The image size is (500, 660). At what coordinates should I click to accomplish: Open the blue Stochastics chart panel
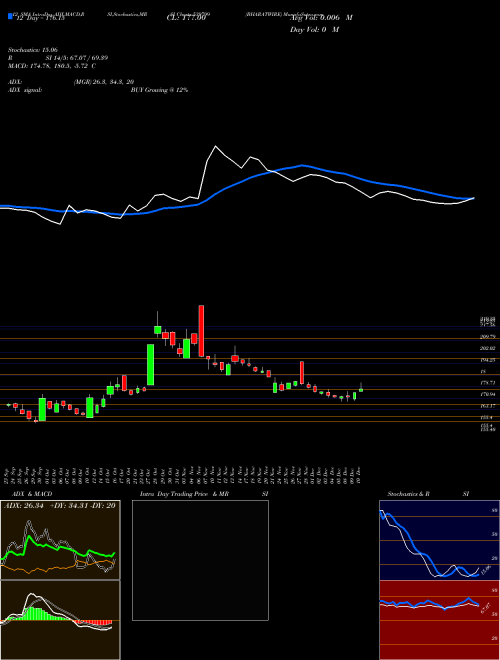click(x=439, y=540)
